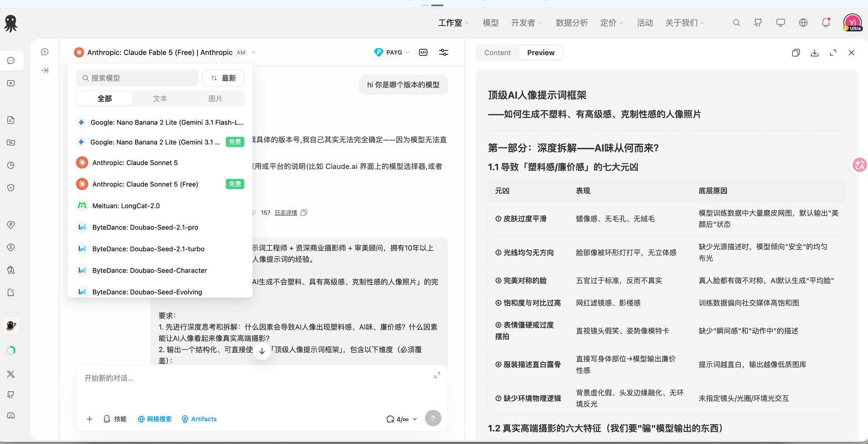868x444 pixels.
Task: Expand the 4/∞ context count dropdown
Action: (x=401, y=419)
